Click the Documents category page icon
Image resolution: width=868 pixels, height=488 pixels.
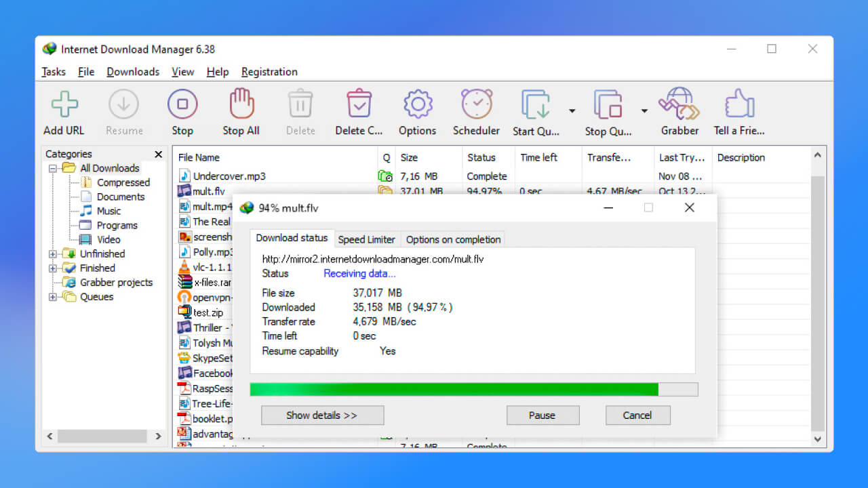pos(86,197)
